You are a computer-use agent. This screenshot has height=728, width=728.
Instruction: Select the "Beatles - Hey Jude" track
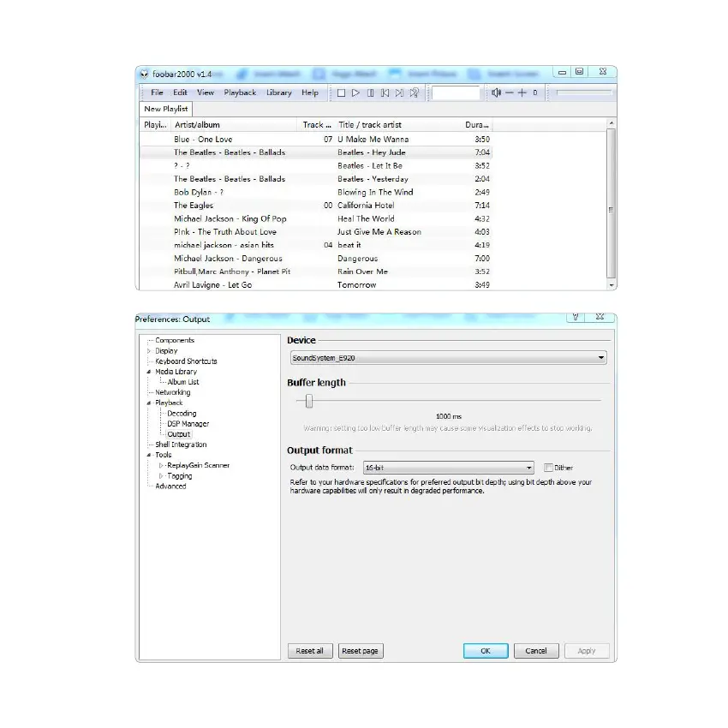316,152
